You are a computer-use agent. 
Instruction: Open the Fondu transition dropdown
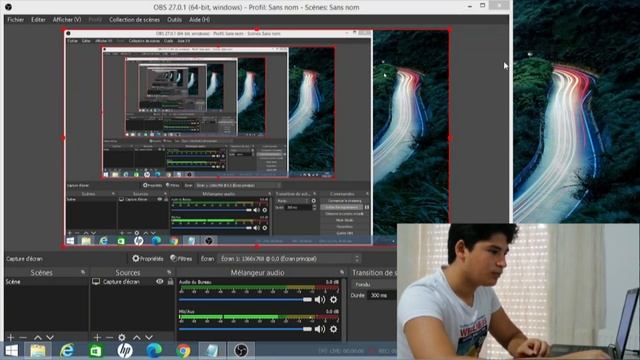pos(373,284)
